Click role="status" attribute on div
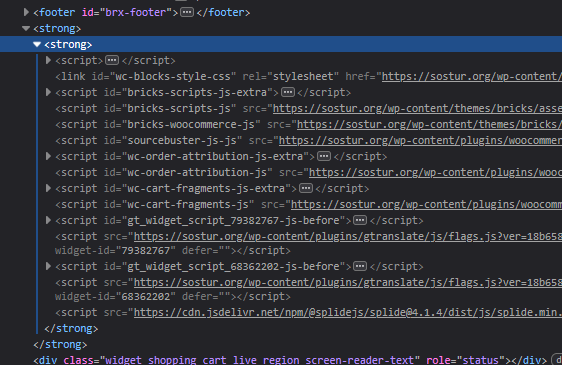The height and width of the screenshot is (365, 562). [x=465, y=360]
